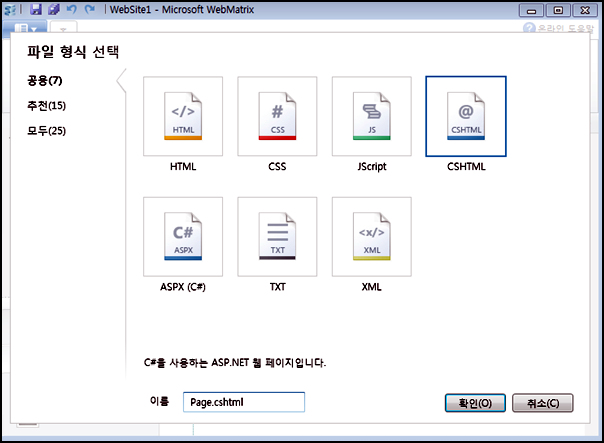Click the 확인(O) button
604x443 pixels.
point(475,403)
